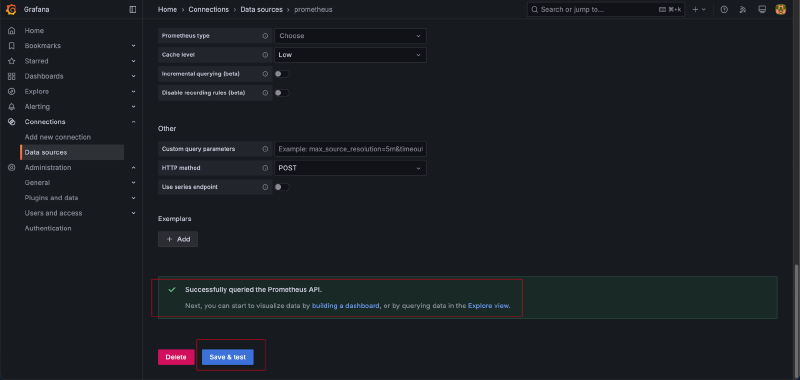This screenshot has height=380, width=800.
Task: Click the Grafana logo icon
Action: [x=11, y=9]
